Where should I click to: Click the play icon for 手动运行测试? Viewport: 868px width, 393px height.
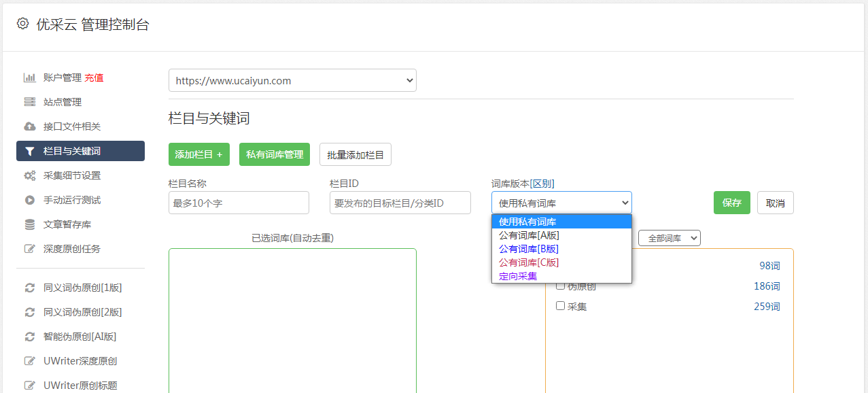(30, 200)
